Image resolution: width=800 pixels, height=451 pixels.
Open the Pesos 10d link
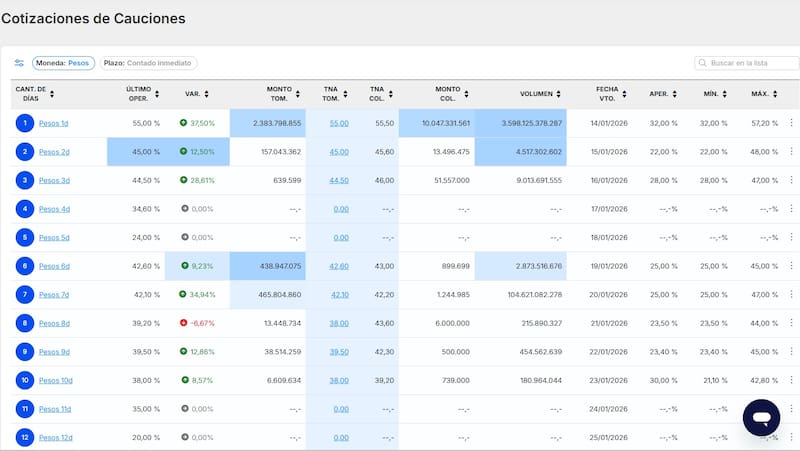coord(56,380)
